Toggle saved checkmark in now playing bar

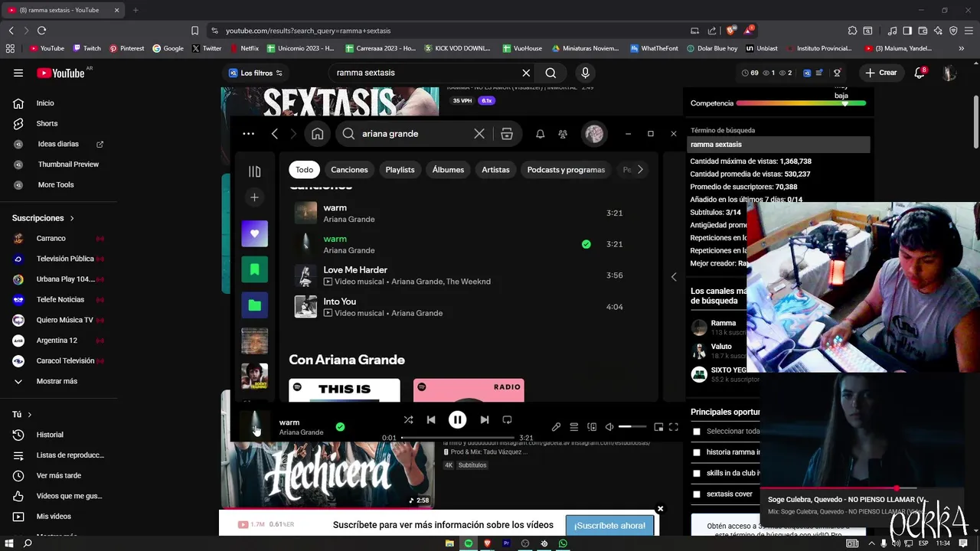[340, 427]
